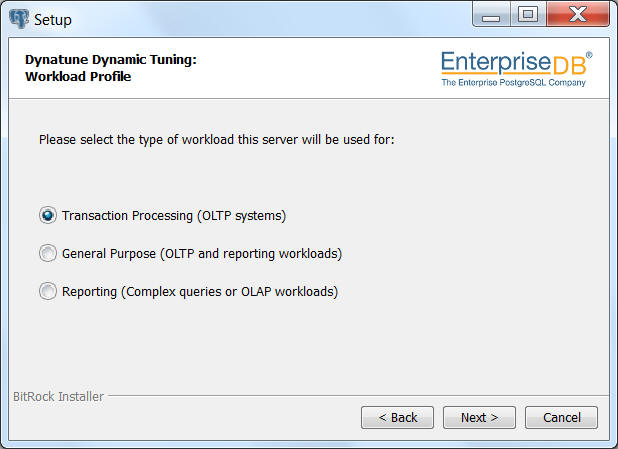Select Transaction Processing radio button
618x449 pixels.
coord(48,216)
